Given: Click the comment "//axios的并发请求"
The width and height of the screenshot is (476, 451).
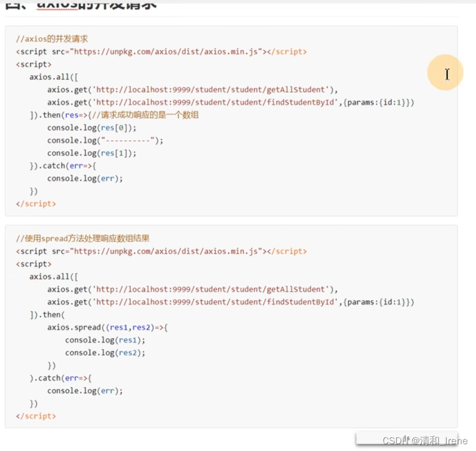Looking at the screenshot, I should [52, 39].
